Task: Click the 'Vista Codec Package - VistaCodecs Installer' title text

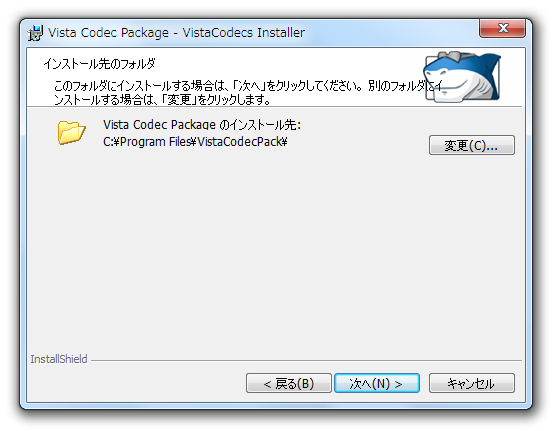Action: click(176, 33)
